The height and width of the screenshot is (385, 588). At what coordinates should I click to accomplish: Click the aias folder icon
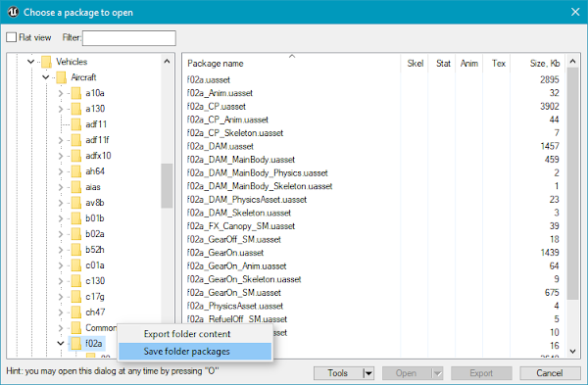pyautogui.click(x=76, y=187)
